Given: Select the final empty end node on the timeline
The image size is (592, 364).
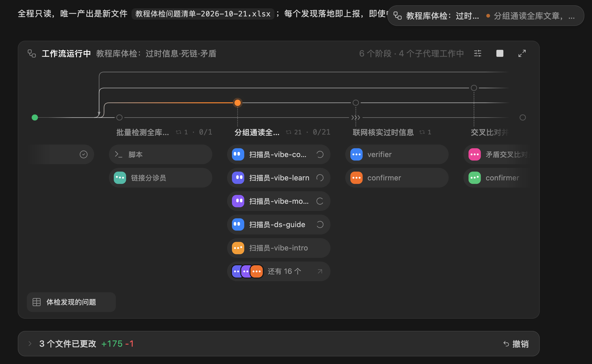Looking at the screenshot, I should coord(523,117).
